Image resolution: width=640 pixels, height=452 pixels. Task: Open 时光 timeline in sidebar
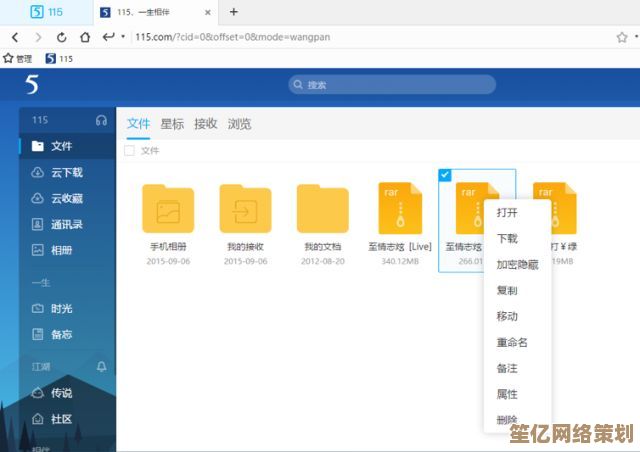coord(61,309)
